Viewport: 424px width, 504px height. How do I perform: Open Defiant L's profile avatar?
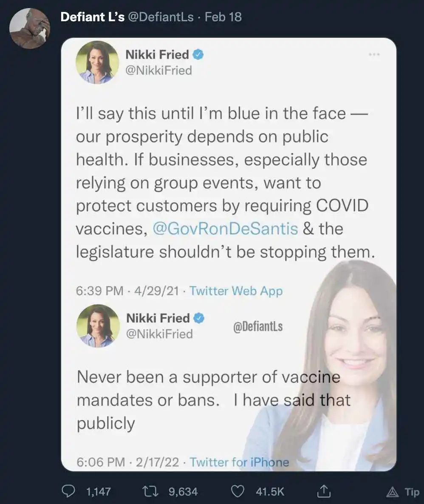pyautogui.click(x=30, y=28)
